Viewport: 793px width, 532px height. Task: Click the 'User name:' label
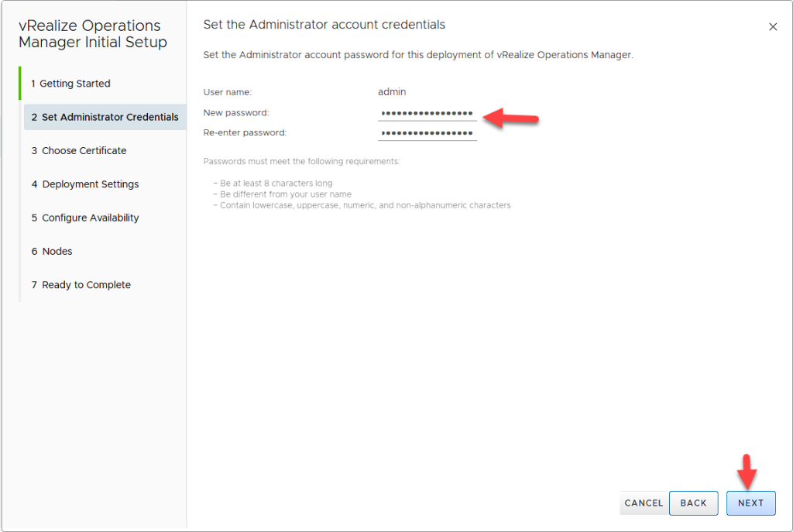coord(227,92)
